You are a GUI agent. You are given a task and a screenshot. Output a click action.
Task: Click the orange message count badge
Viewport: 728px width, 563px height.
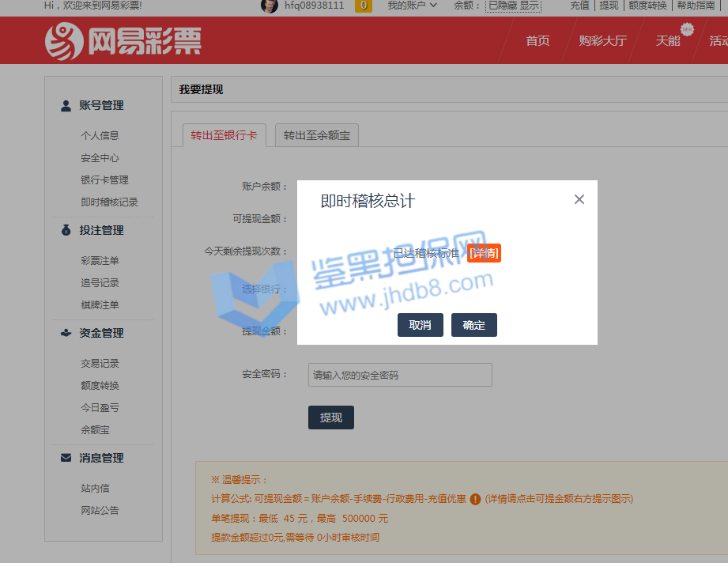tap(364, 6)
